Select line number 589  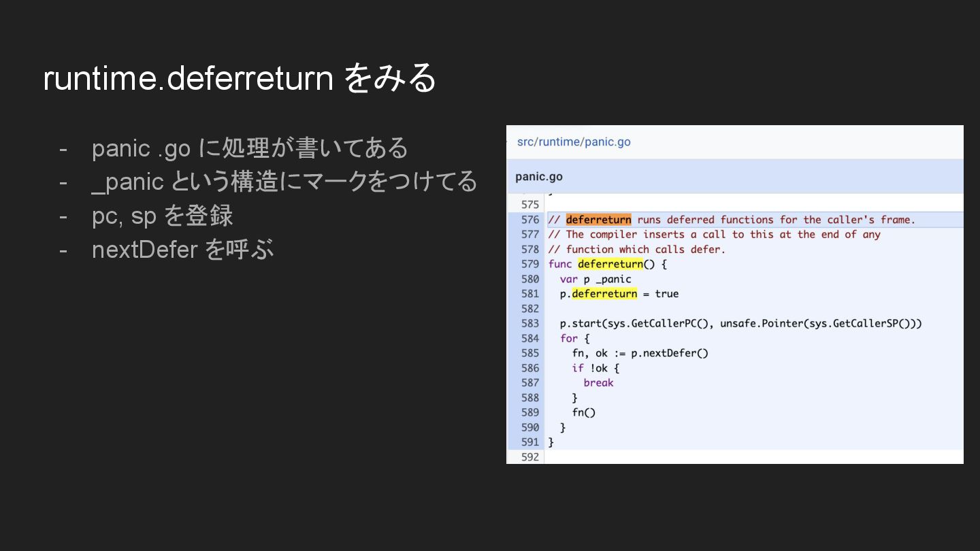(530, 412)
